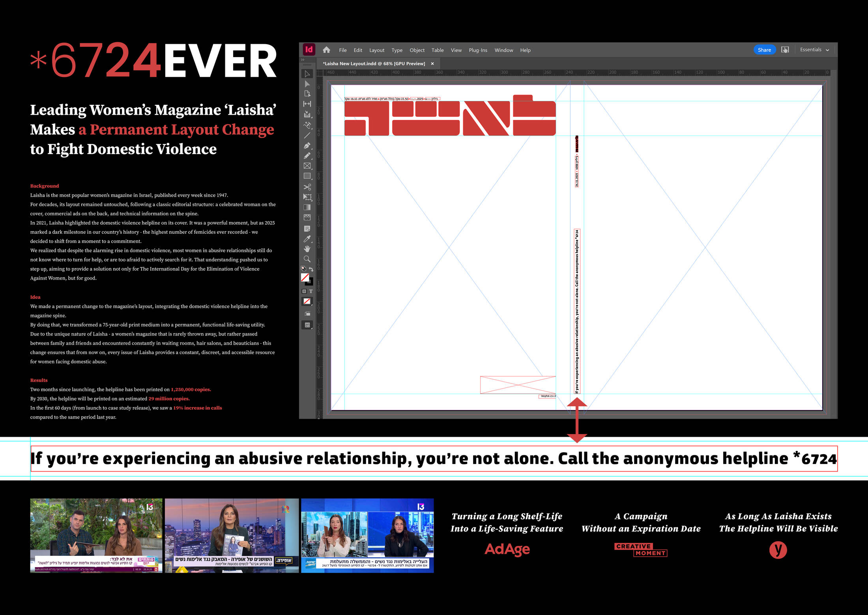
Task: Reset default fill and stroke
Action: tap(303, 269)
